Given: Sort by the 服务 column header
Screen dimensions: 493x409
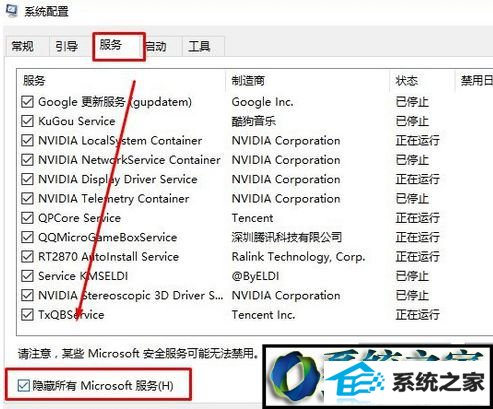Looking at the screenshot, I should pyautogui.click(x=121, y=80).
